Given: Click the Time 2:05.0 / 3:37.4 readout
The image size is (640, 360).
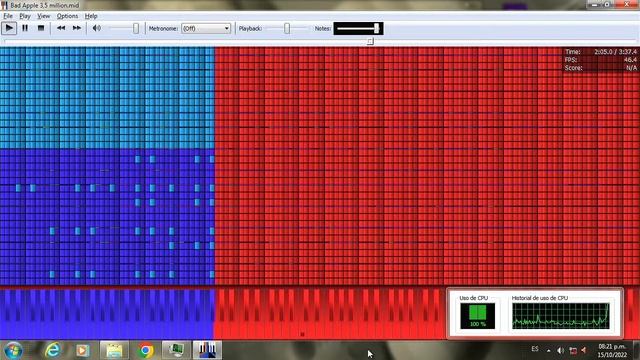Looking at the screenshot, I should click(600, 52).
